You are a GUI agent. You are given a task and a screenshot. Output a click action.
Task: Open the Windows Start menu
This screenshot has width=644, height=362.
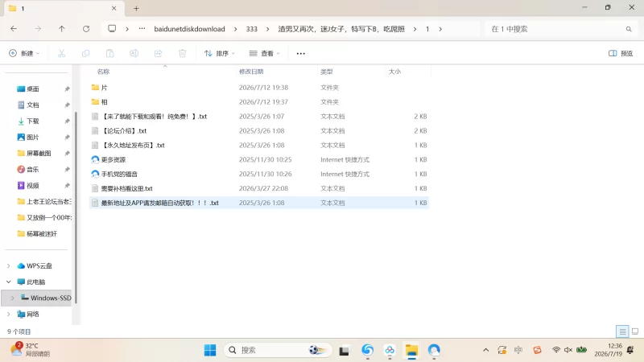[210, 350]
